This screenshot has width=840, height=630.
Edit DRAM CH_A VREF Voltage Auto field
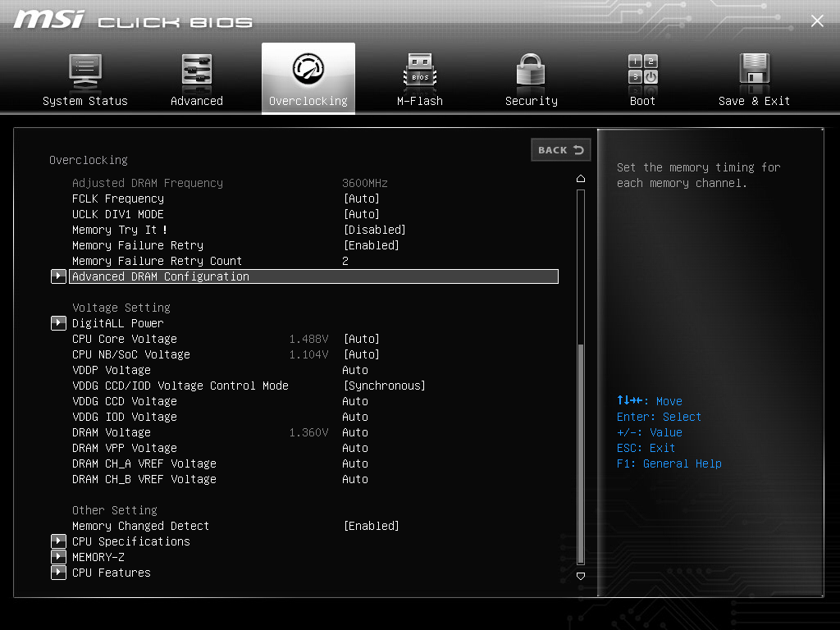click(x=355, y=463)
